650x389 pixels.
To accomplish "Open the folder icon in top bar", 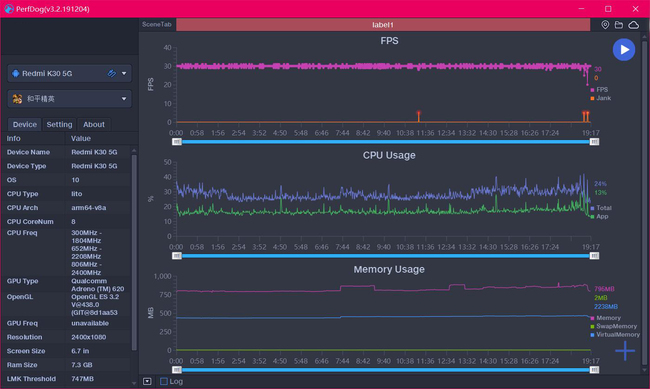I will [618, 25].
